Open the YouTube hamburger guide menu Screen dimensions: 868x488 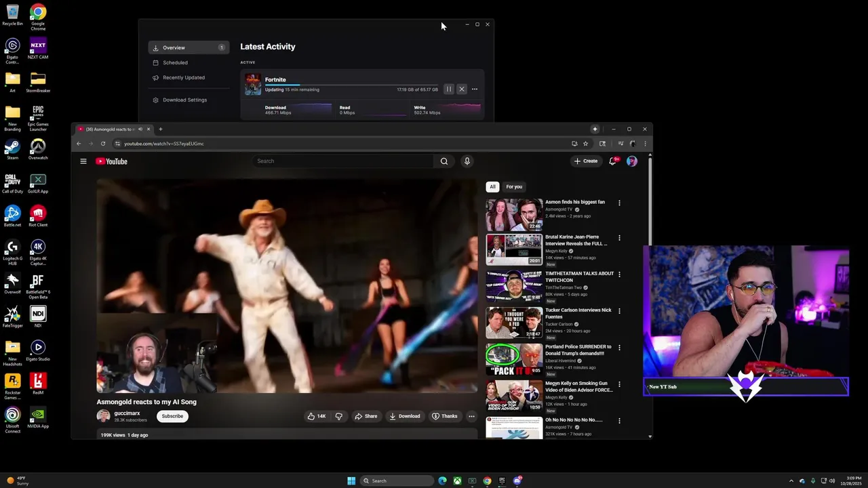tap(83, 161)
